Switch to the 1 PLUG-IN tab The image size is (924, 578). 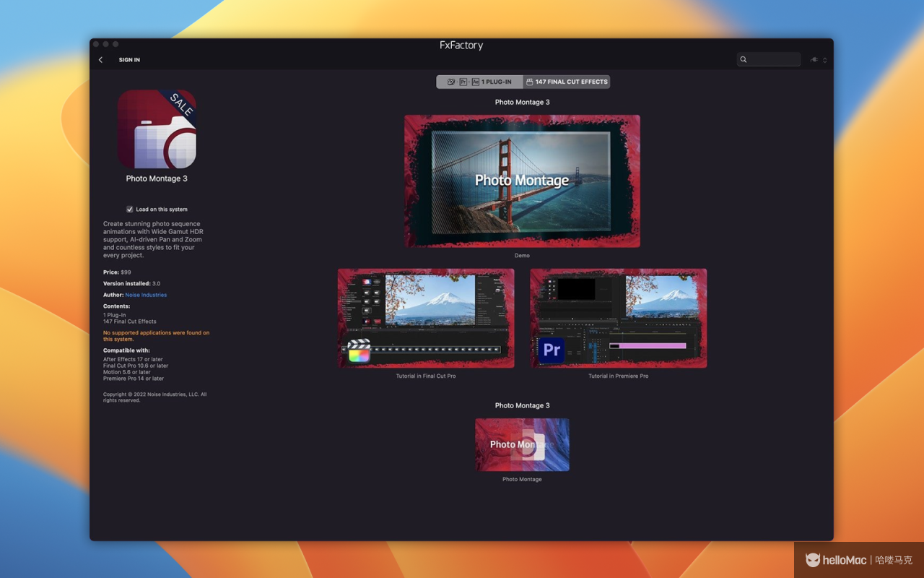479,82
